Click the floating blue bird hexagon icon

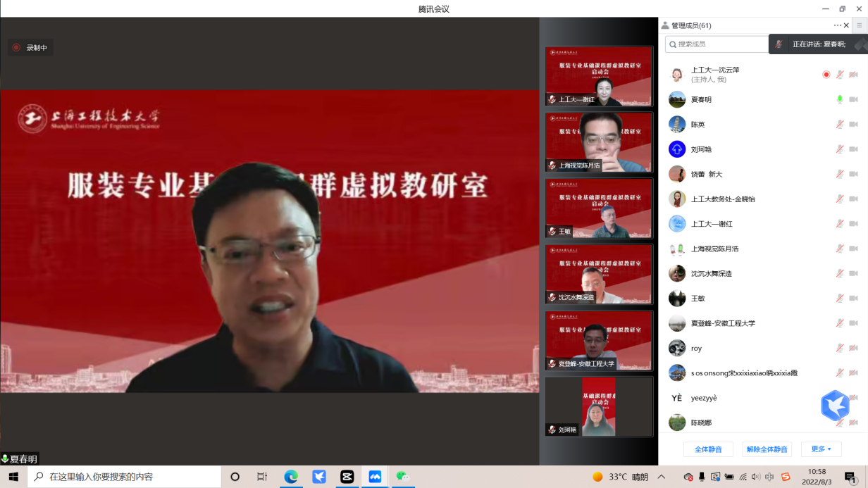pos(835,406)
